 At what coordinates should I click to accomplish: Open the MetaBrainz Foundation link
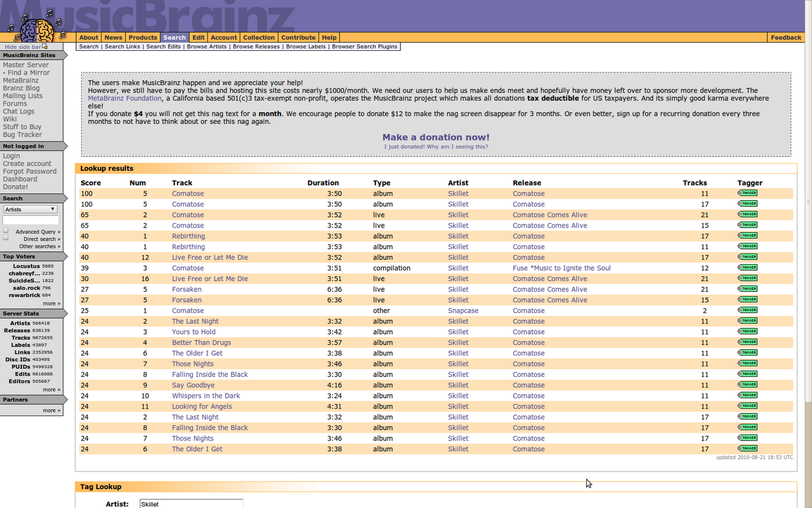pos(125,99)
